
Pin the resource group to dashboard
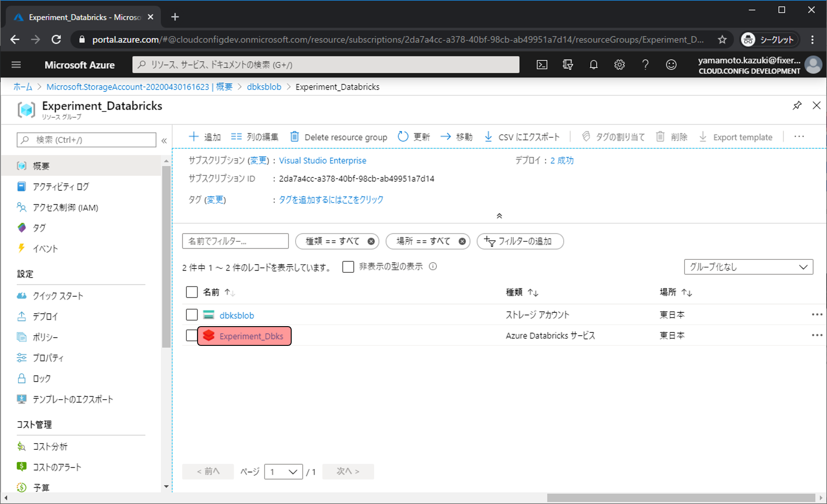[x=797, y=106]
